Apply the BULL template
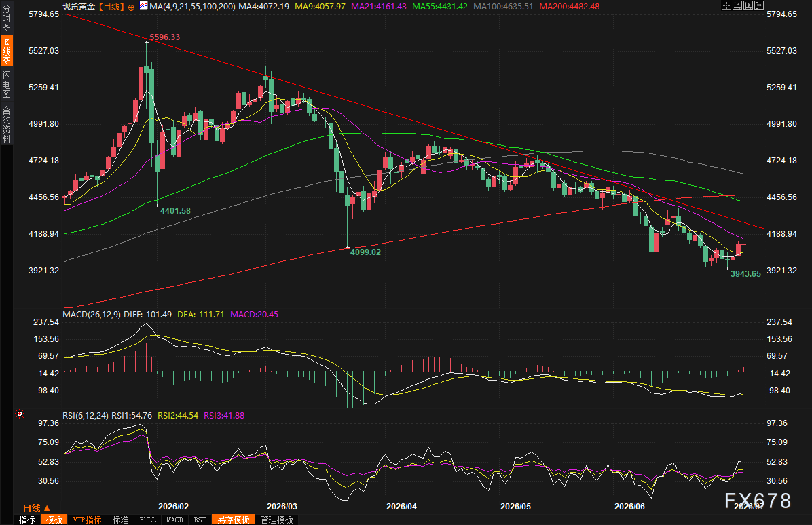Viewport: 812px width, 525px height. click(x=147, y=520)
